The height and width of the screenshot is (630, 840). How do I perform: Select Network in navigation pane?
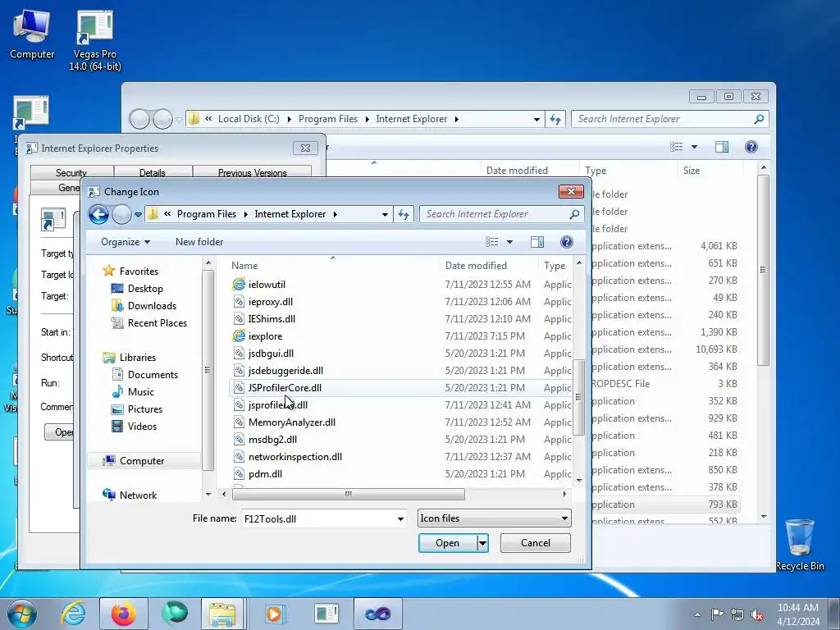[x=138, y=495]
